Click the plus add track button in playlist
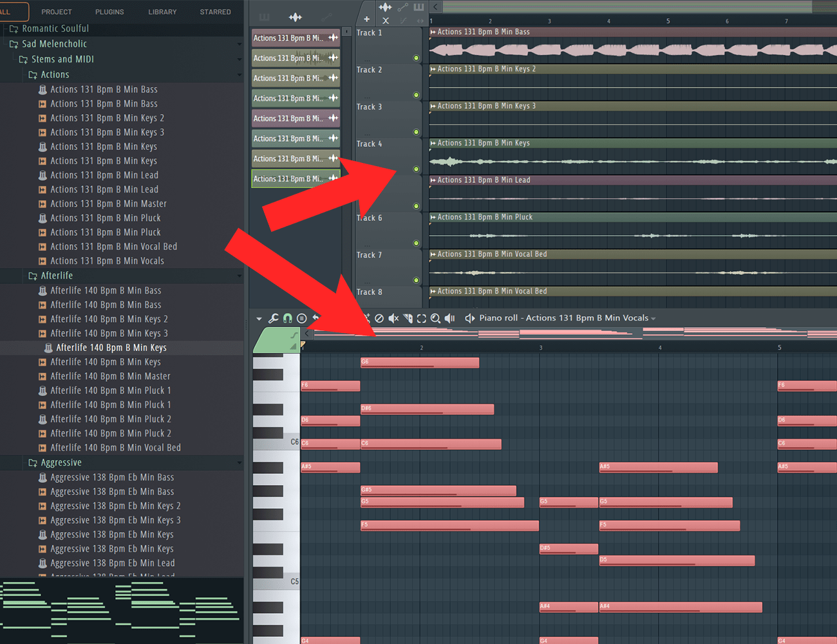The image size is (837, 644). click(x=367, y=19)
